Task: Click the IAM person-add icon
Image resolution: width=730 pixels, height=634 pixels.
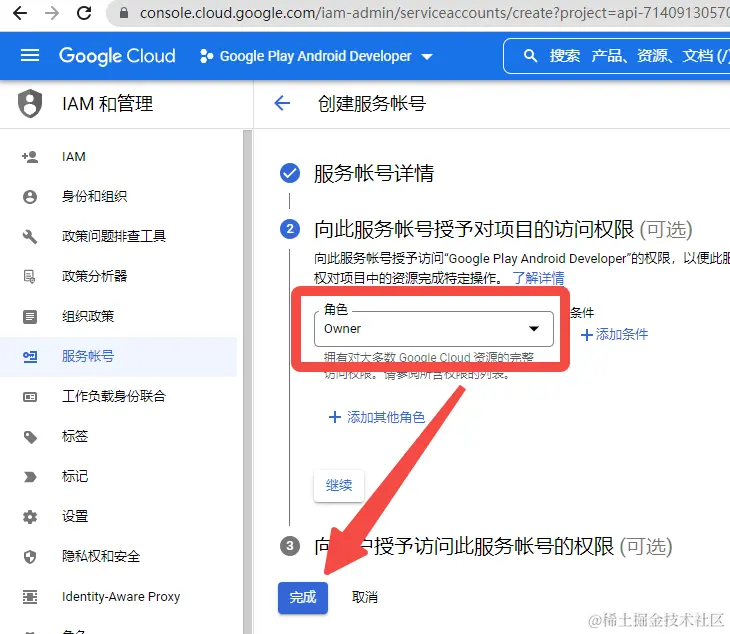Action: click(30, 157)
